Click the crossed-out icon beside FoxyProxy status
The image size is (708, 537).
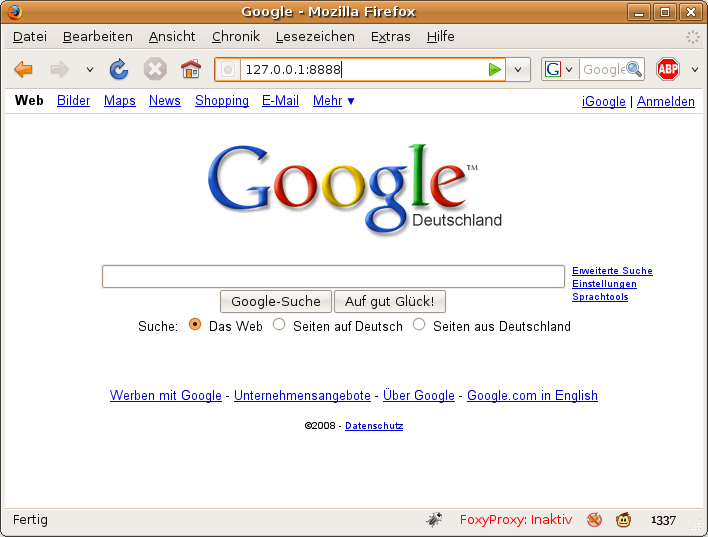point(594,520)
